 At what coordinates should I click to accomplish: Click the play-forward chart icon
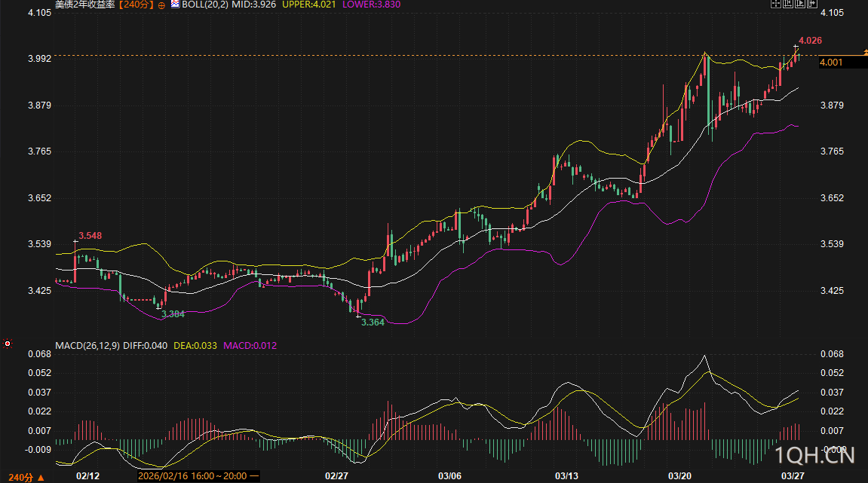800,3
